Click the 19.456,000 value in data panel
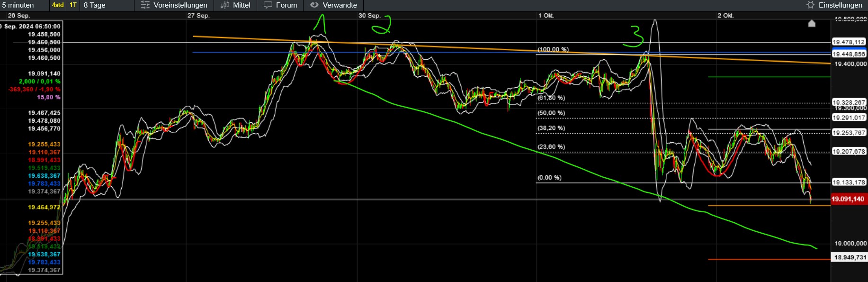Image resolution: width=868 pixels, height=282 pixels. [44, 50]
